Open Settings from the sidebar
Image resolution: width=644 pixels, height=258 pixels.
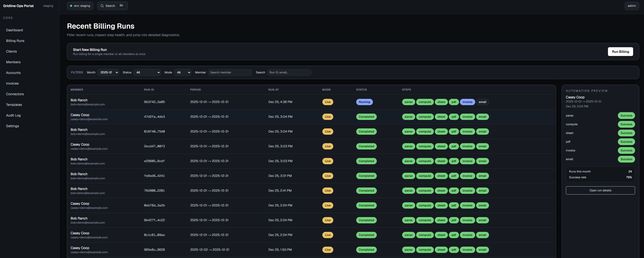point(12,126)
